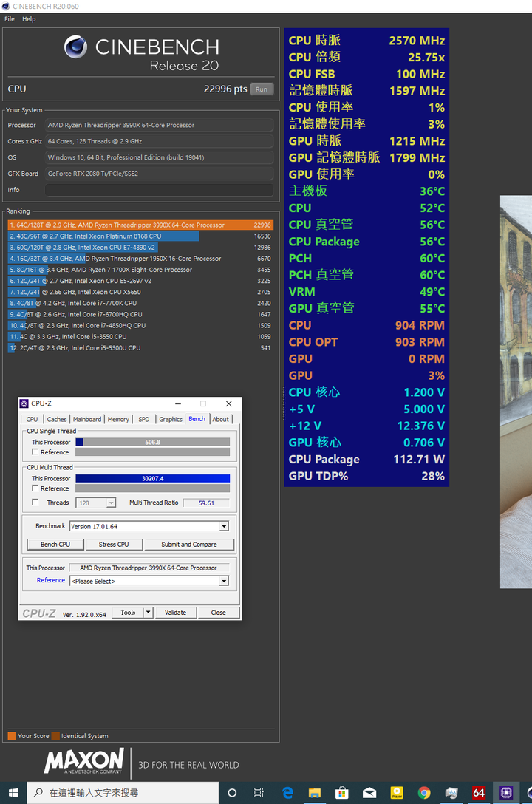The height and width of the screenshot is (804, 532).
Task: Click CPU-Z window title icon
Action: (24, 403)
